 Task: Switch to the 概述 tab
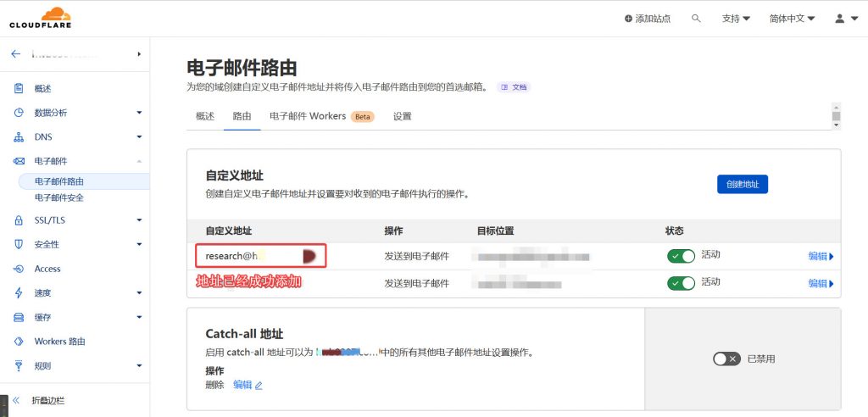pos(205,116)
